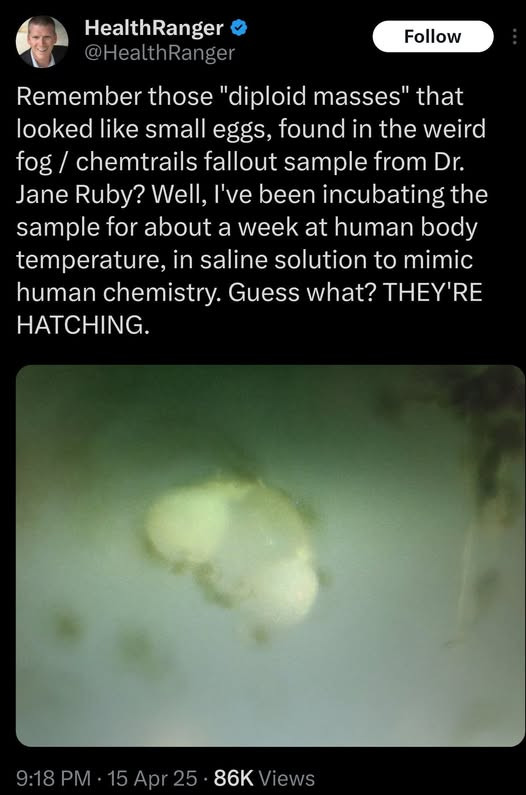
Task: Click the word Views beside 86K
Action: coord(287,778)
